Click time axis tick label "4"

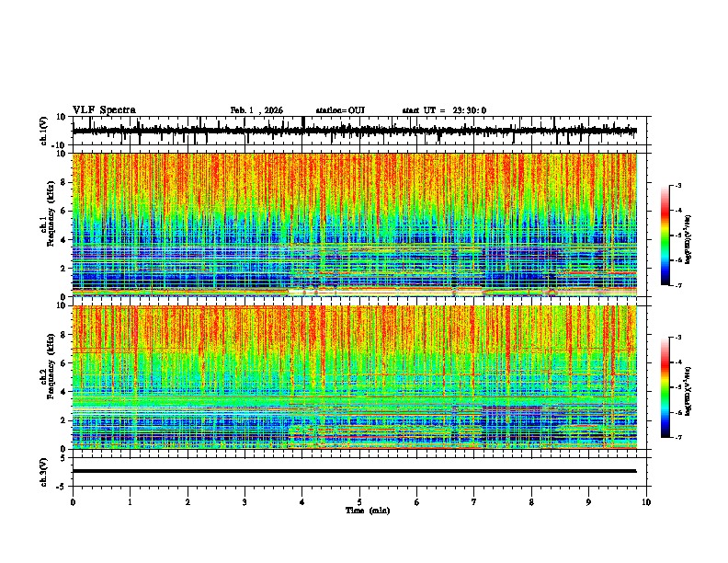[x=302, y=502]
